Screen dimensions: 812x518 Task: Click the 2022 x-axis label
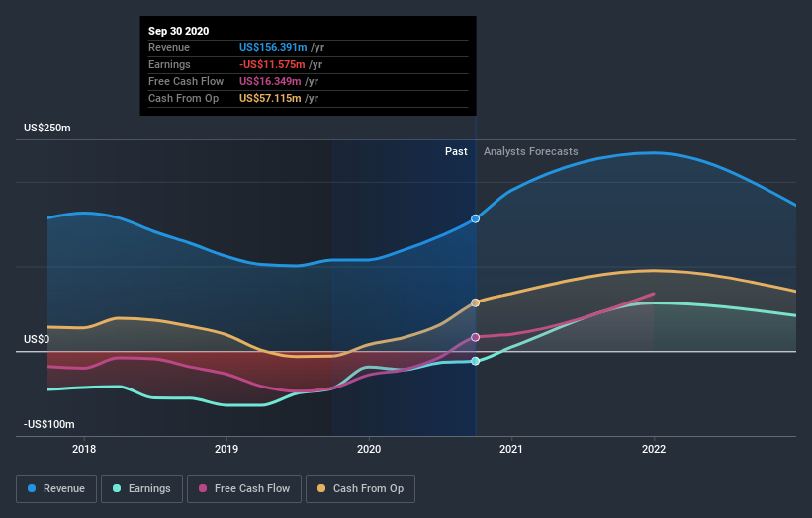point(654,449)
